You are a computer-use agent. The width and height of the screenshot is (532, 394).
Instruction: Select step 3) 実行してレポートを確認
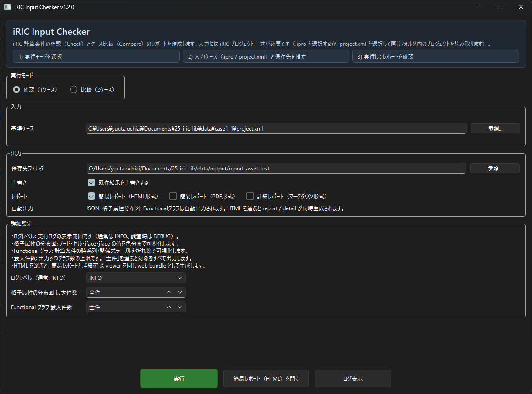435,57
